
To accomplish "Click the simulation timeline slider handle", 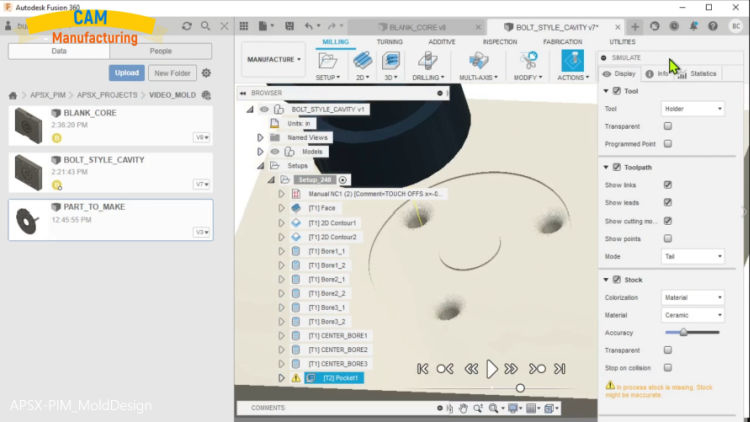I will [x=520, y=388].
